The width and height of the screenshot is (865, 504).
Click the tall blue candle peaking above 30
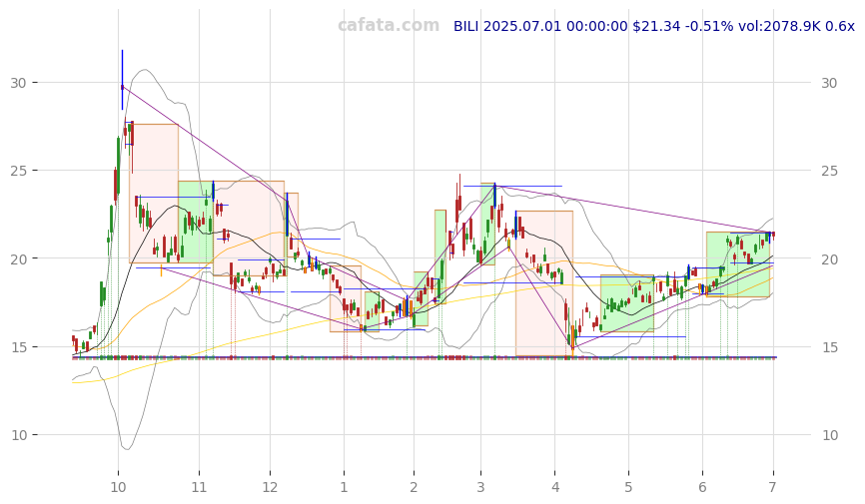123,80
